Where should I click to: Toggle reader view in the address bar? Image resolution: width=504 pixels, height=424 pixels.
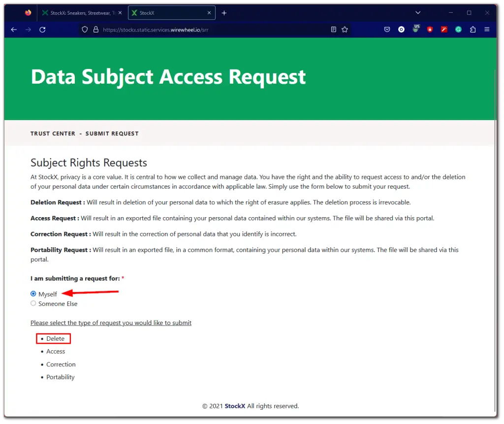tap(333, 30)
